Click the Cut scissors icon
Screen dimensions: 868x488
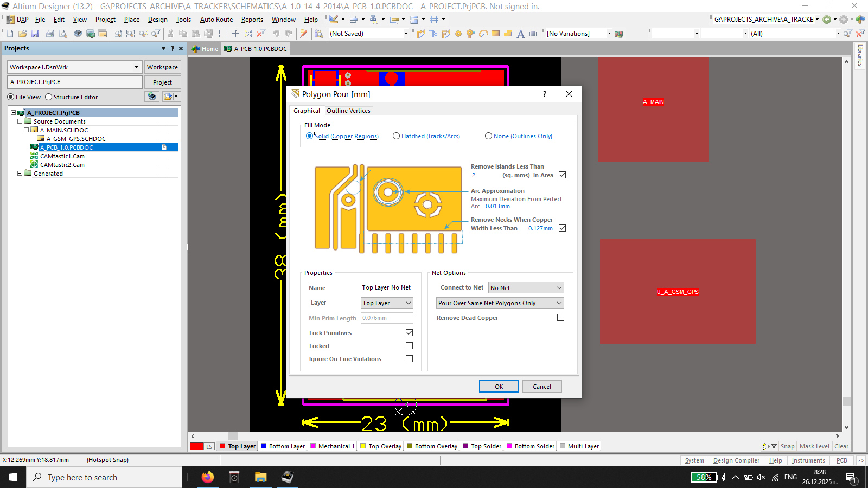[x=170, y=34]
